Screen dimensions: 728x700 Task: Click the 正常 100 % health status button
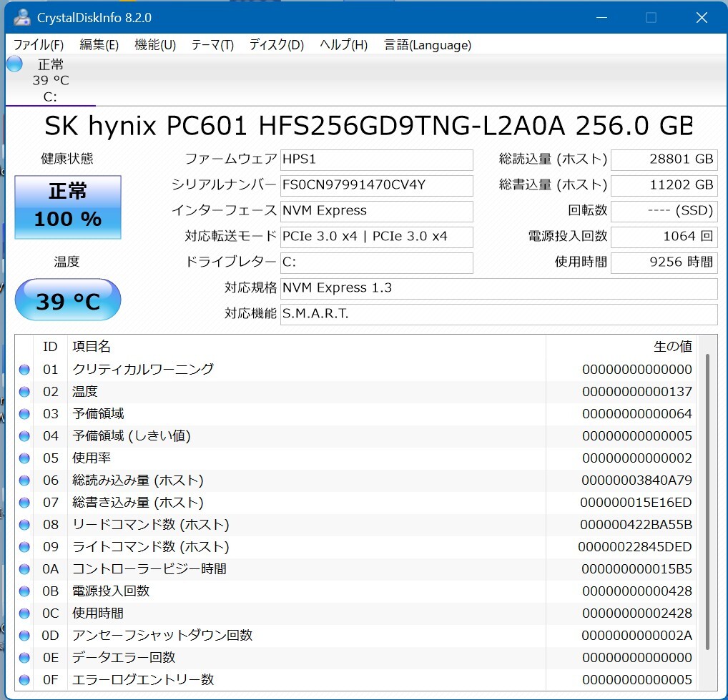pyautogui.click(x=68, y=207)
